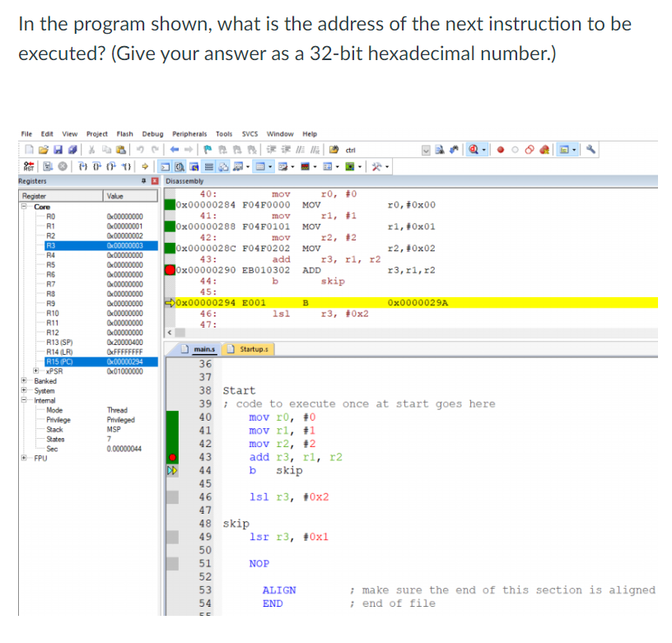Click the Undo button in the toolbar
672x643 pixels.
pos(141,149)
